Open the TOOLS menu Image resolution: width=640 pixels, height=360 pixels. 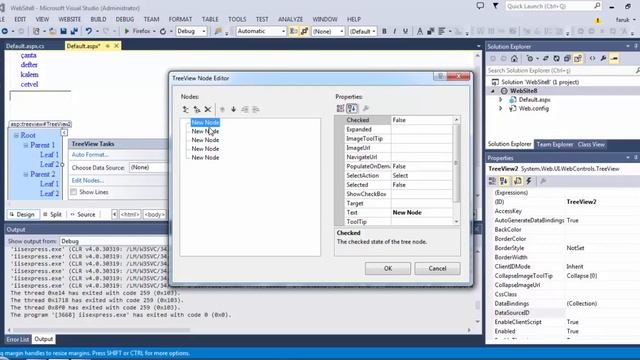tap(237, 19)
